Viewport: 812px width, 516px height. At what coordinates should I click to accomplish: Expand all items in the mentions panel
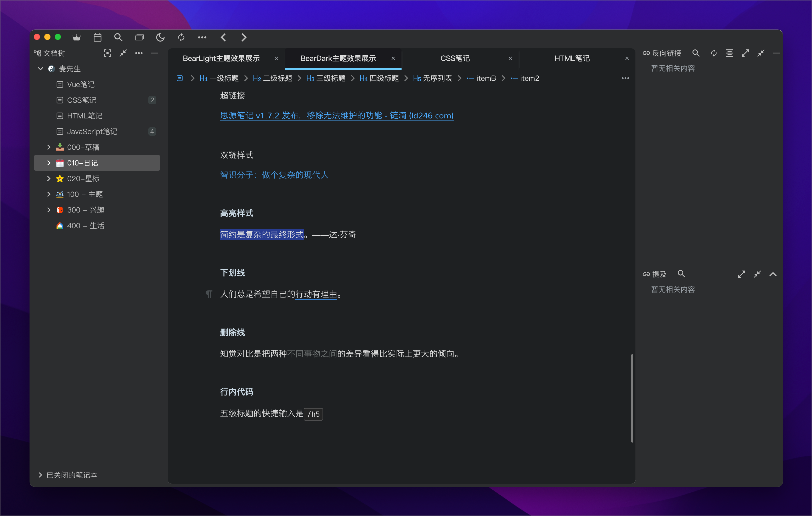click(x=741, y=274)
